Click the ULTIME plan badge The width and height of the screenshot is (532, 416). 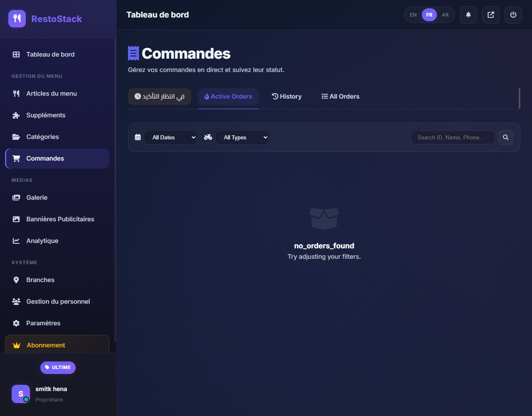pos(58,367)
